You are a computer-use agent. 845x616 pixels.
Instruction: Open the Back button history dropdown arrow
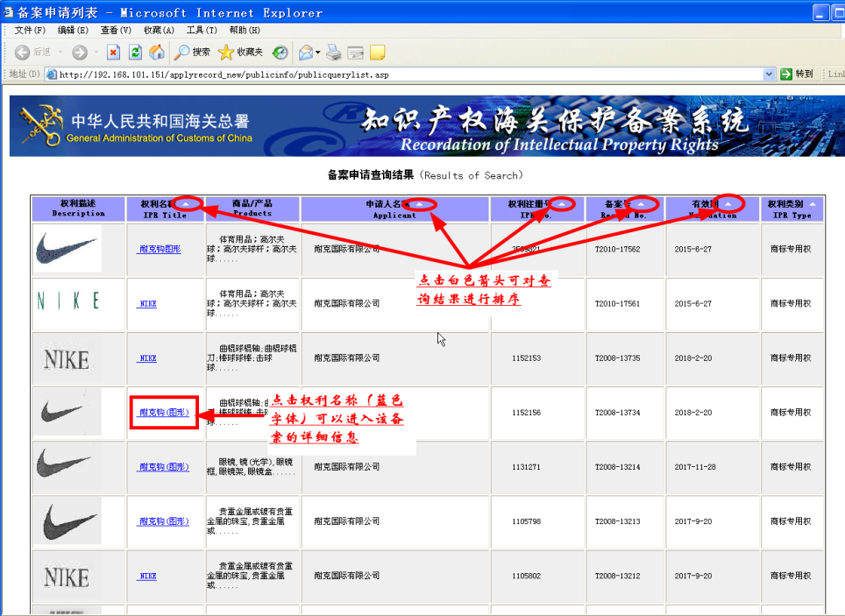pos(60,53)
